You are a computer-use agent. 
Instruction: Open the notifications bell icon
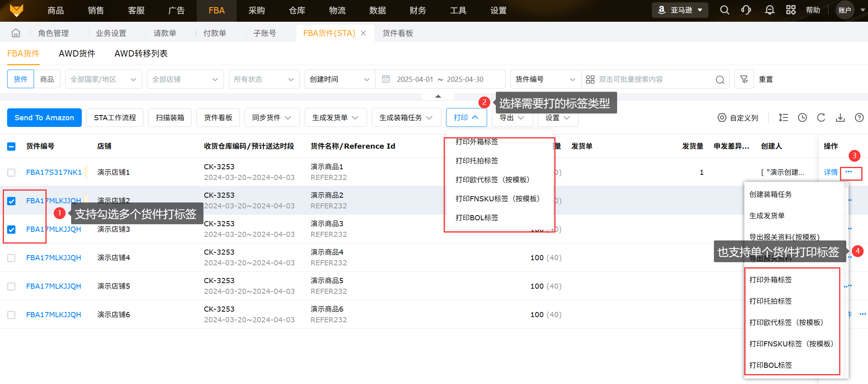point(769,10)
